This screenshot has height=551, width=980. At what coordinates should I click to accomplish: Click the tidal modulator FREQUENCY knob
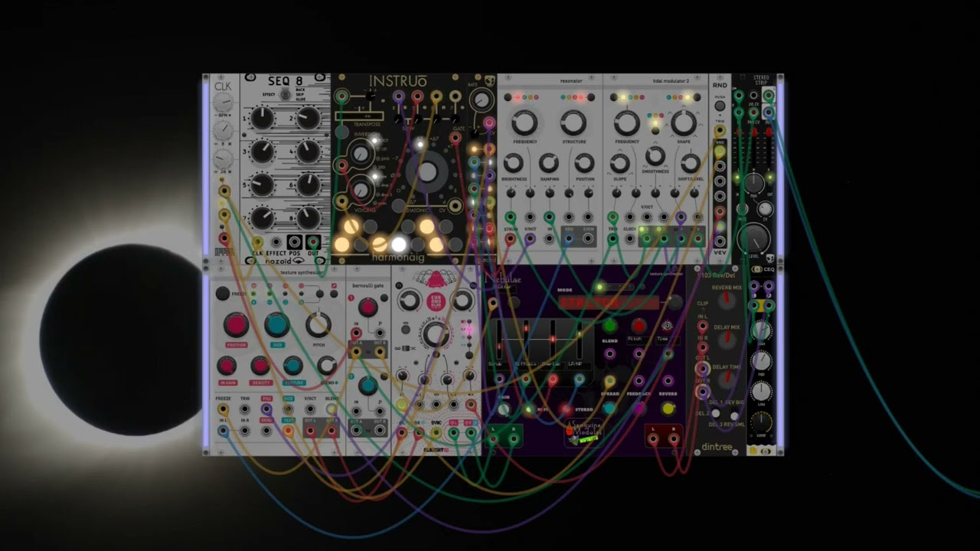[626, 122]
